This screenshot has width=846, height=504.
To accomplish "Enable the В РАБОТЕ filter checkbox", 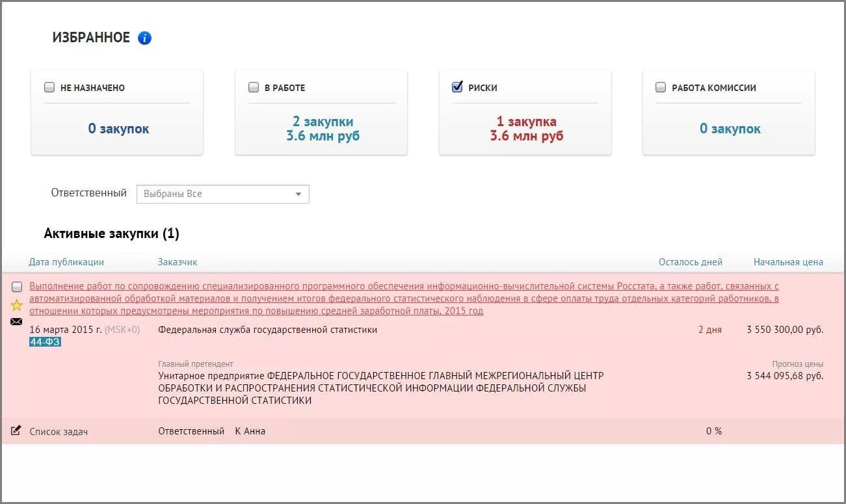I will tap(254, 87).
